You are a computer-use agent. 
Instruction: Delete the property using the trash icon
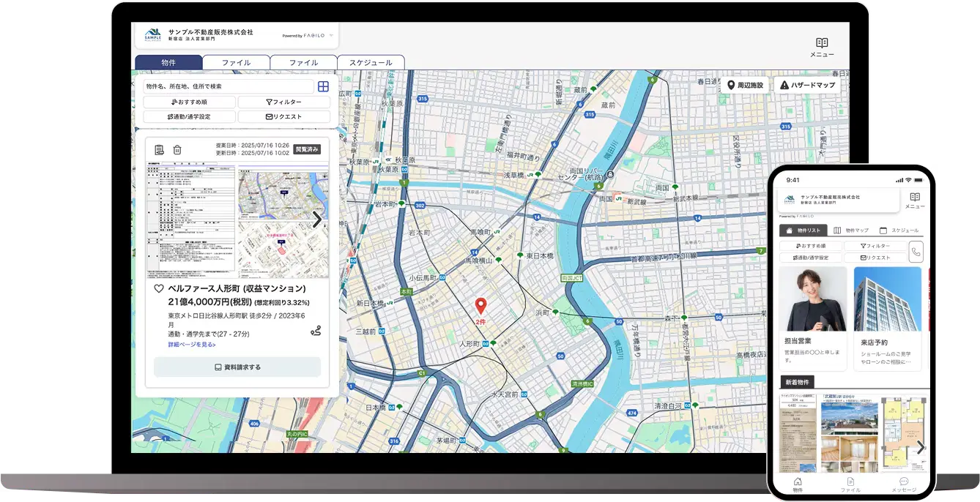tap(177, 149)
